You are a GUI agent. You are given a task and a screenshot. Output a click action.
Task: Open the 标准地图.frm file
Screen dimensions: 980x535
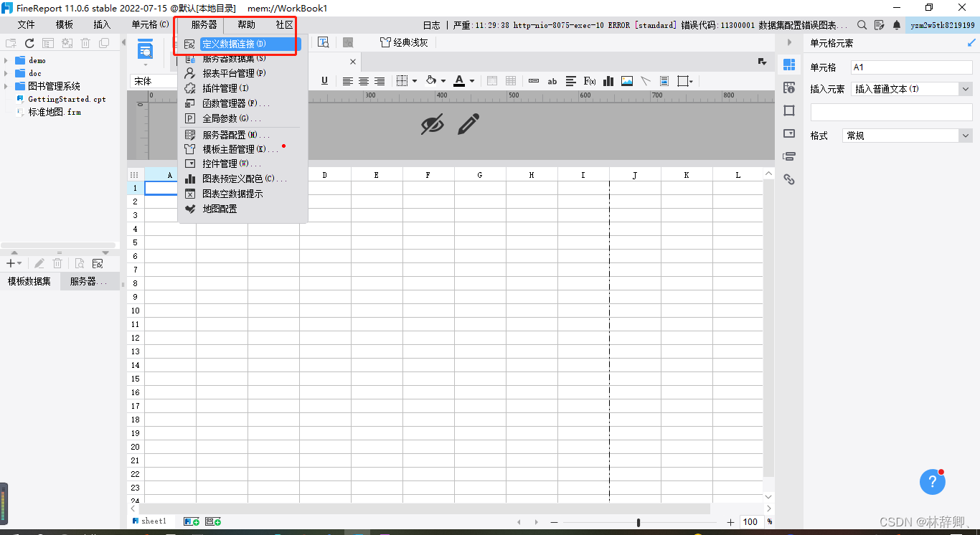point(49,112)
